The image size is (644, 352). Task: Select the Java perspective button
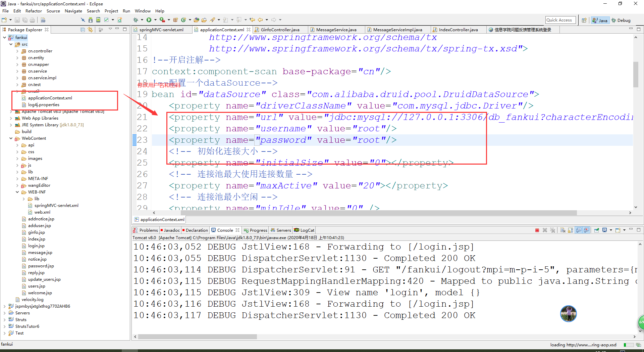click(600, 20)
